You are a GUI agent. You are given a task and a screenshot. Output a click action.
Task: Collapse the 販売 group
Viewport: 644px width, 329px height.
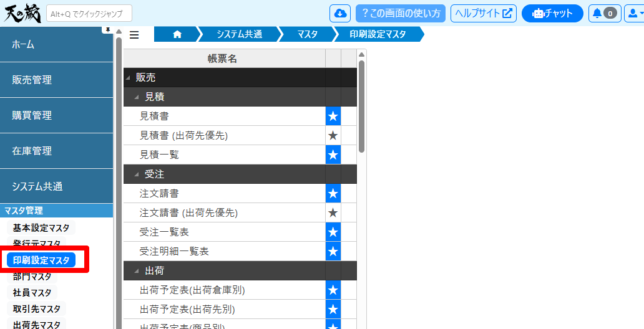(x=129, y=78)
